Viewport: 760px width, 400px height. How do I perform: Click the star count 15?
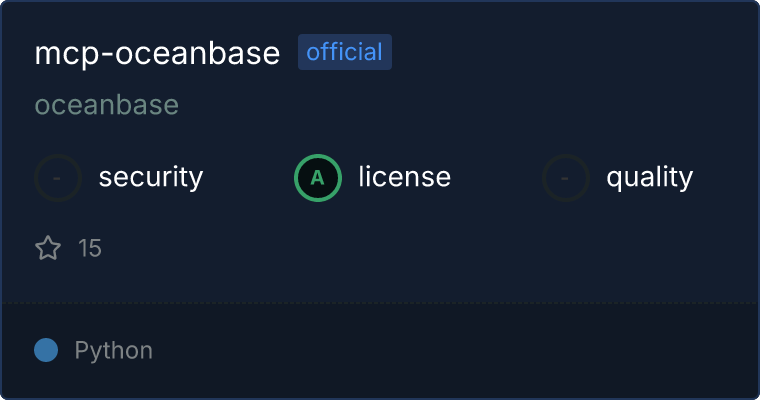90,248
